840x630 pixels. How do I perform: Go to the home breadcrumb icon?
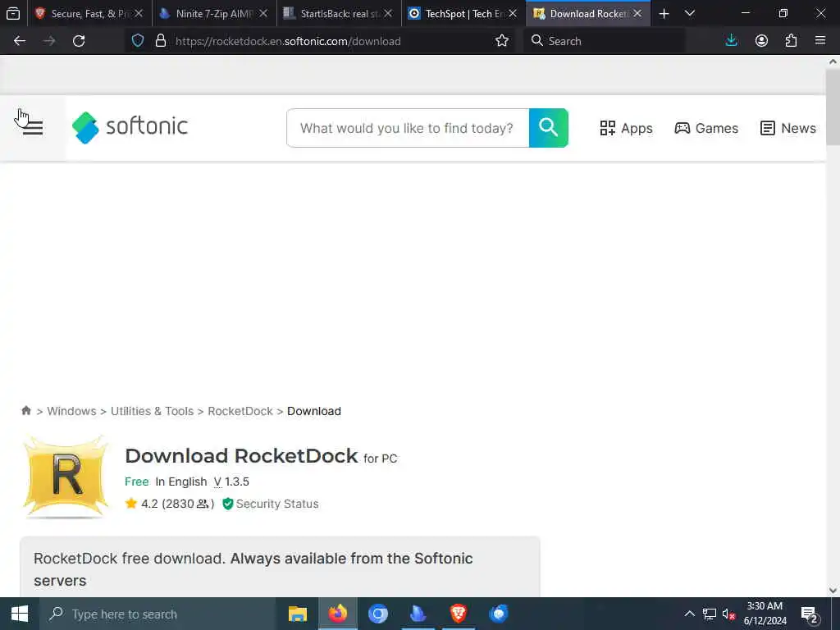tap(25, 410)
